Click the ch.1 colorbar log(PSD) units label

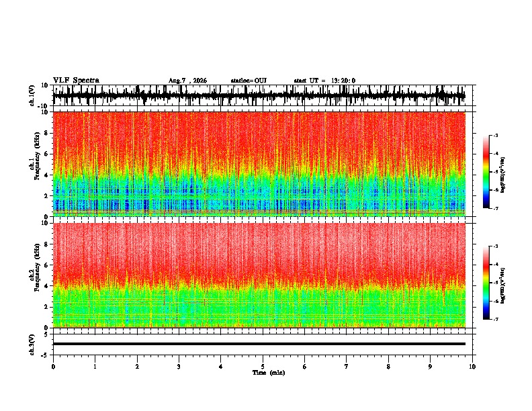pos(503,175)
